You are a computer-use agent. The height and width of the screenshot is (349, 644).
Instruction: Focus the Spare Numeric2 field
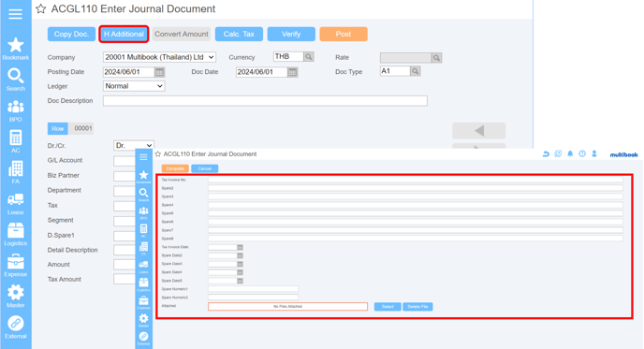click(x=253, y=298)
